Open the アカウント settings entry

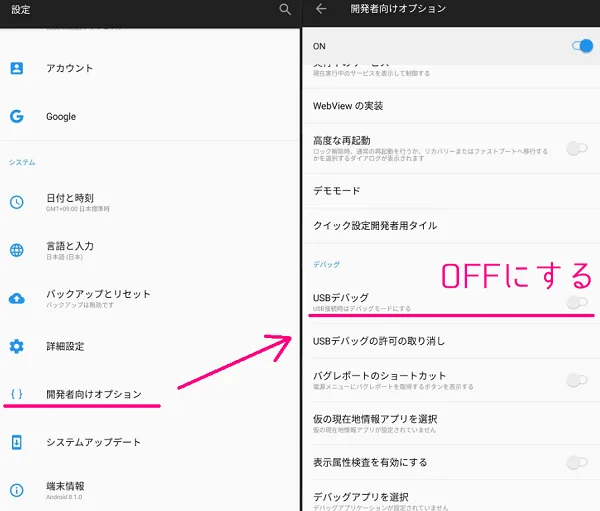(x=150, y=68)
